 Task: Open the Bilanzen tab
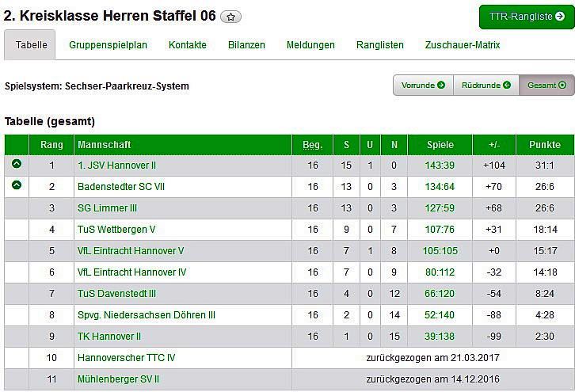click(246, 45)
